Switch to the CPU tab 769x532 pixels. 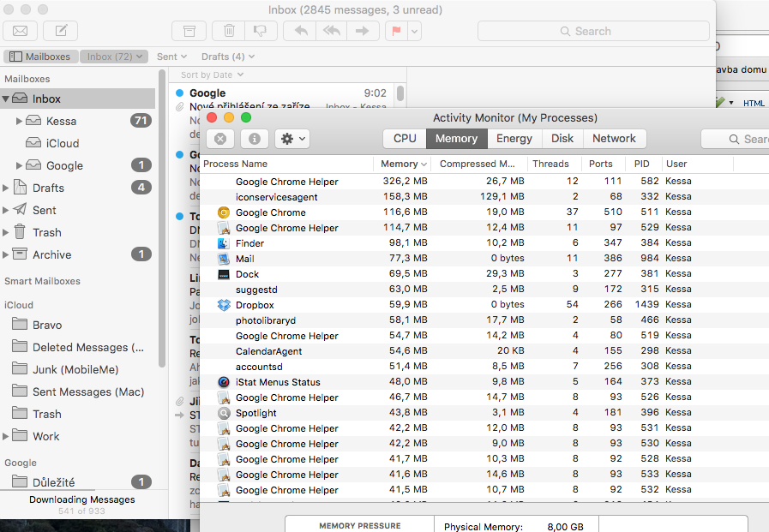405,139
